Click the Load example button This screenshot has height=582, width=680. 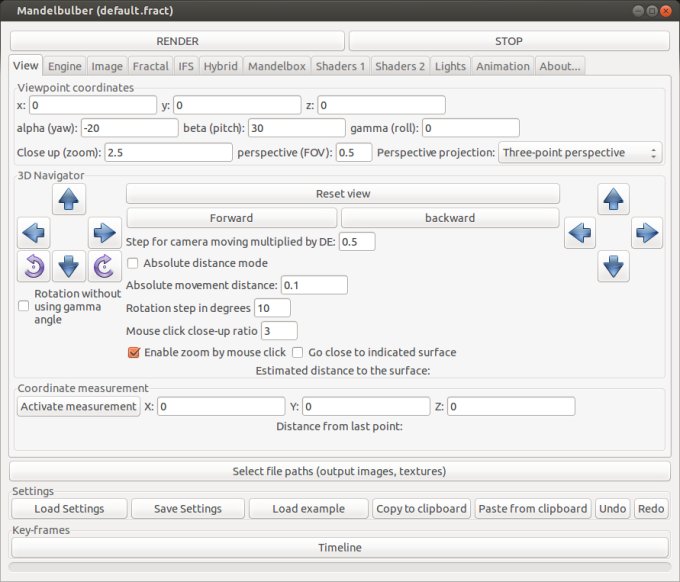click(x=308, y=508)
